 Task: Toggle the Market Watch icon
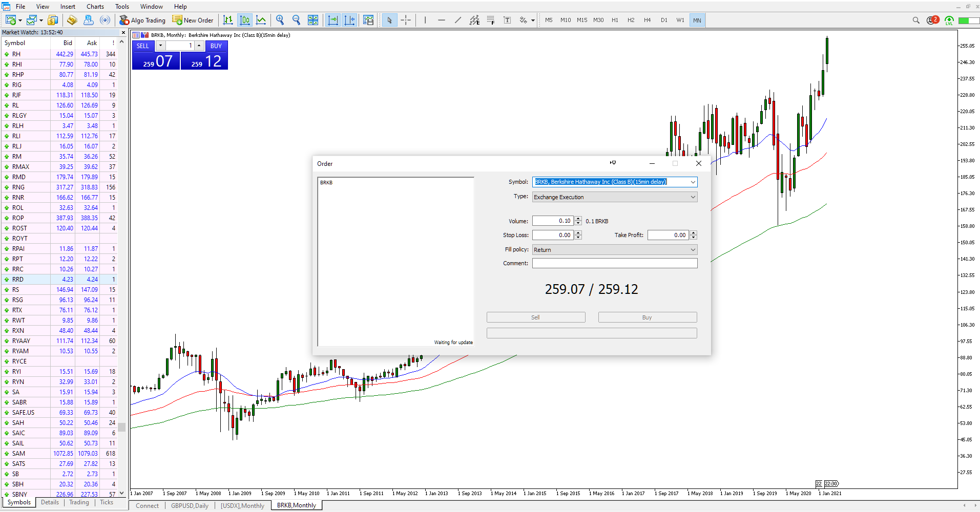(72, 20)
